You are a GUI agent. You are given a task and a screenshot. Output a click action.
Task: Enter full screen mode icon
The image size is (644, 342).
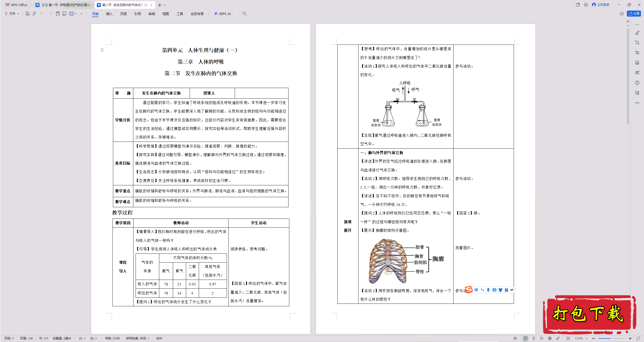(x=638, y=338)
